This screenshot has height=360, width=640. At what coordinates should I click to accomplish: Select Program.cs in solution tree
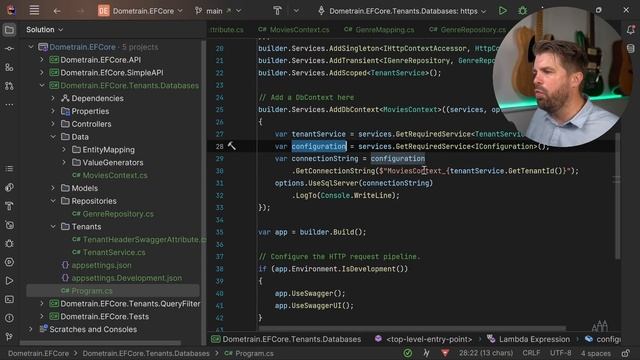[x=92, y=291]
